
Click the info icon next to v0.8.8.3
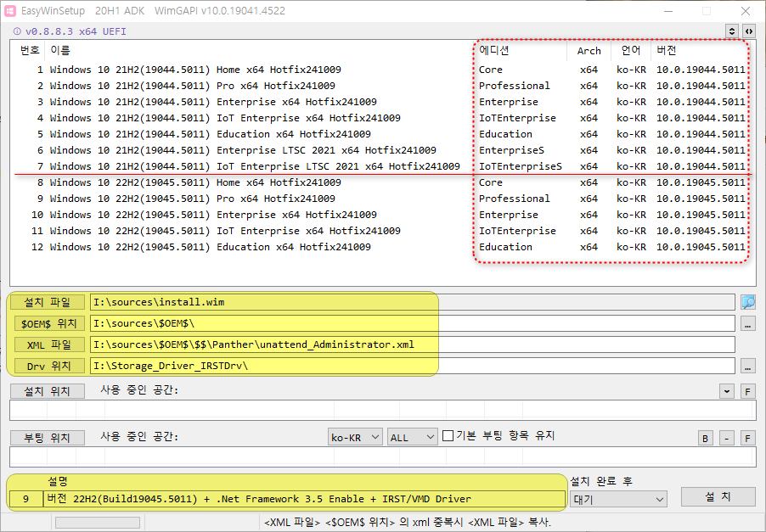(17, 31)
